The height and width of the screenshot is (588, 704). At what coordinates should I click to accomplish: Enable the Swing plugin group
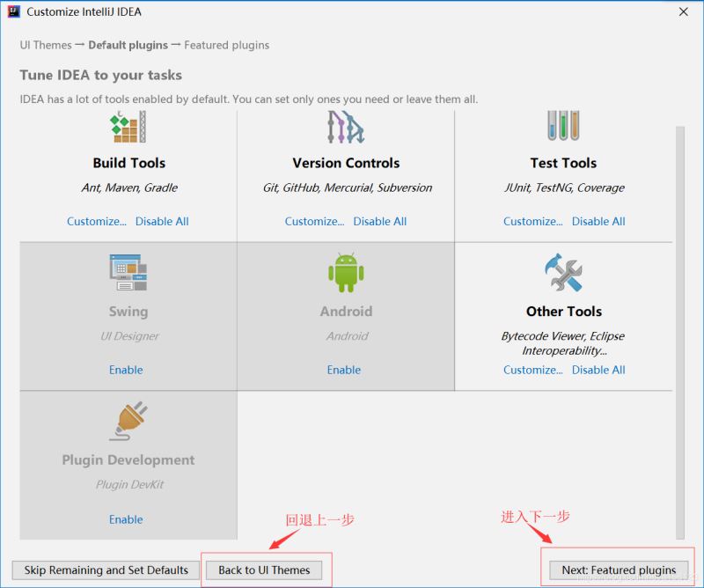coord(126,370)
